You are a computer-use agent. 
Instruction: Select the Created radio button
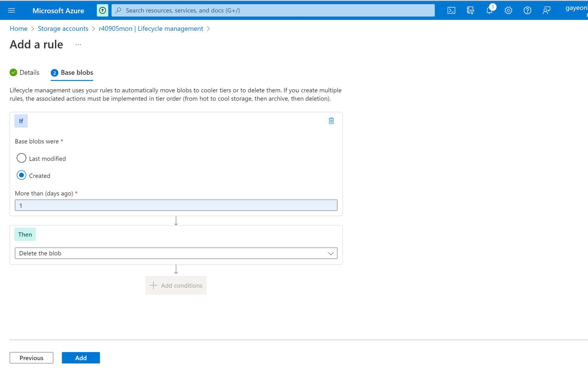(21, 175)
